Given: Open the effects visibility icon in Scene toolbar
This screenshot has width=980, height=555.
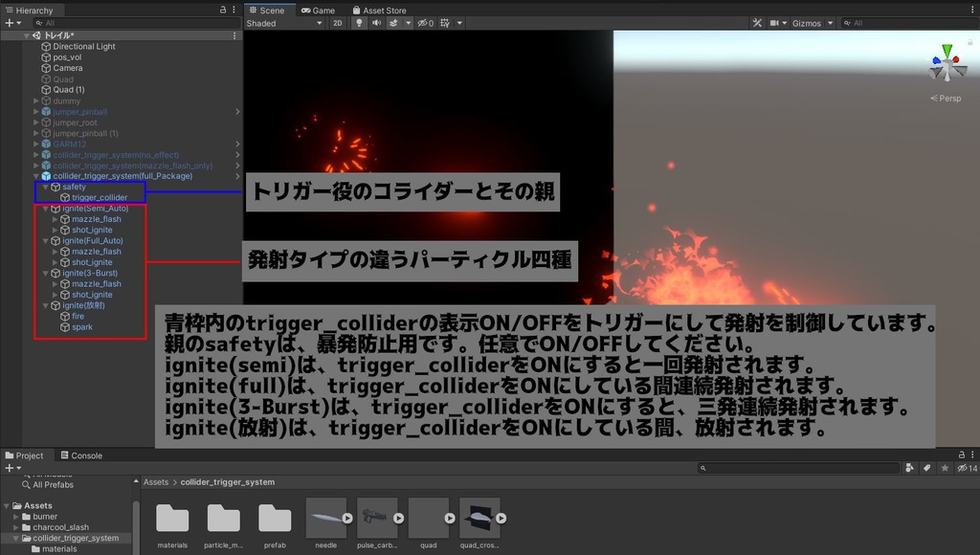Looking at the screenshot, I should [x=394, y=23].
